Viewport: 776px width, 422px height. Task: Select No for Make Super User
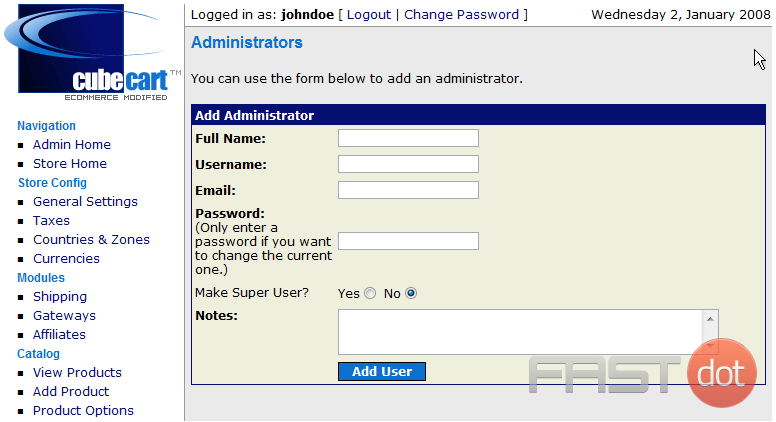coord(411,293)
